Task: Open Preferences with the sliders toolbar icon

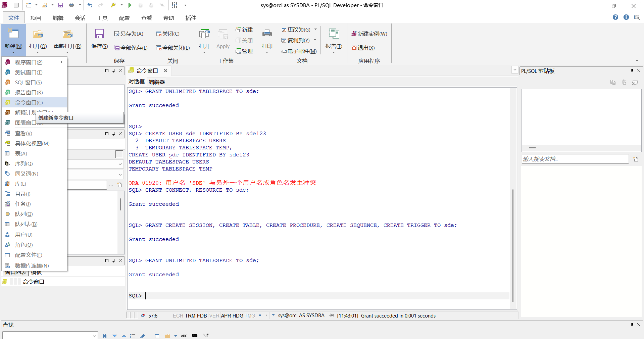Action: 174,5
